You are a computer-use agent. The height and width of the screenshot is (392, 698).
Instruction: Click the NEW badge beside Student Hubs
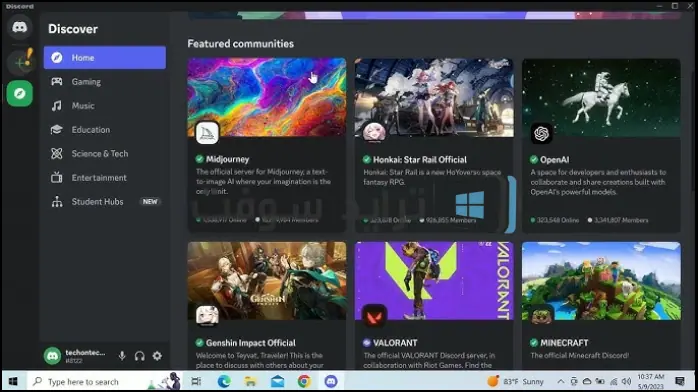tap(150, 202)
